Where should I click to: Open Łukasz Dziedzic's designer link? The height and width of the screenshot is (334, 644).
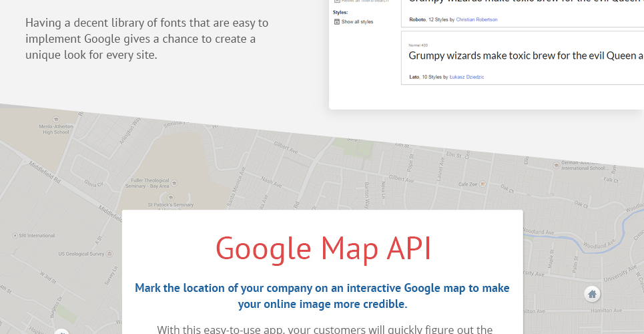466,77
